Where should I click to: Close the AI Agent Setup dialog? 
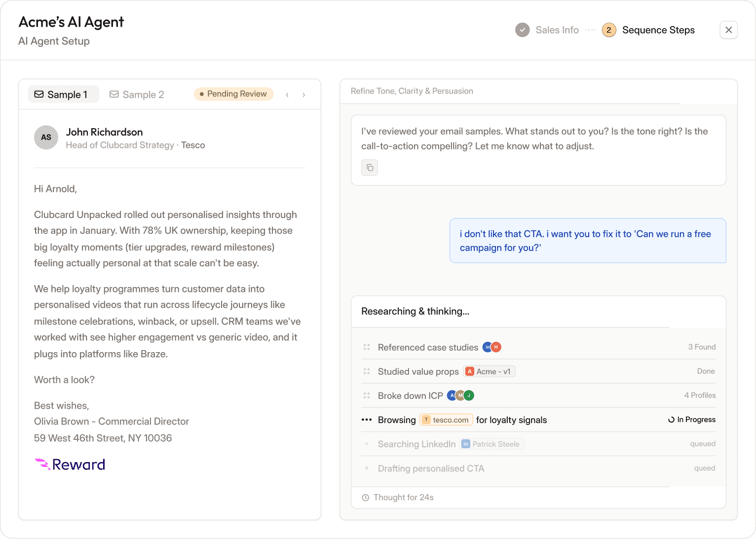(728, 30)
